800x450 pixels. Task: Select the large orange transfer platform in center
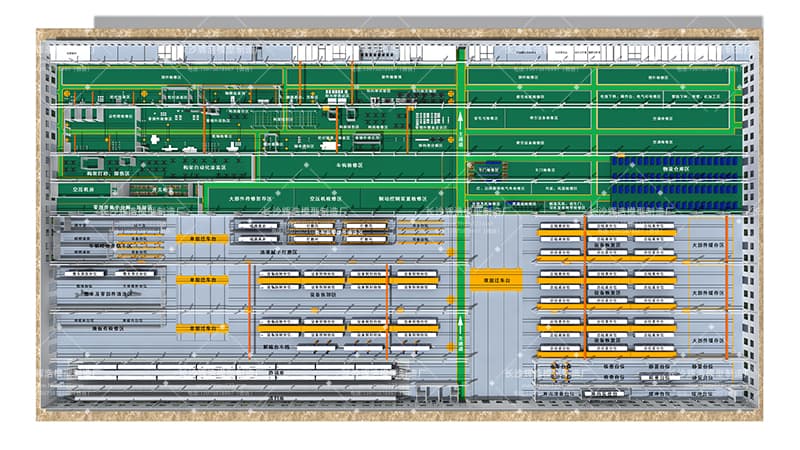tap(490, 281)
